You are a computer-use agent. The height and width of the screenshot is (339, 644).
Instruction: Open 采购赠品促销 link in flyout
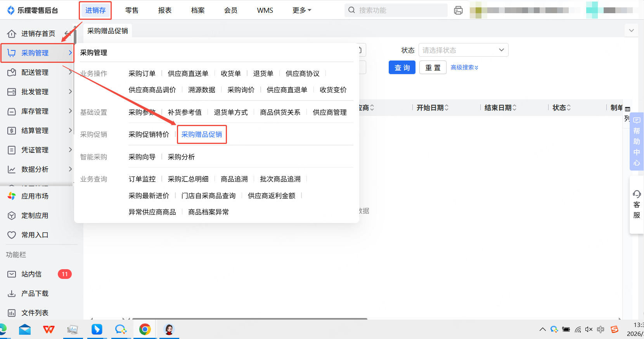202,135
